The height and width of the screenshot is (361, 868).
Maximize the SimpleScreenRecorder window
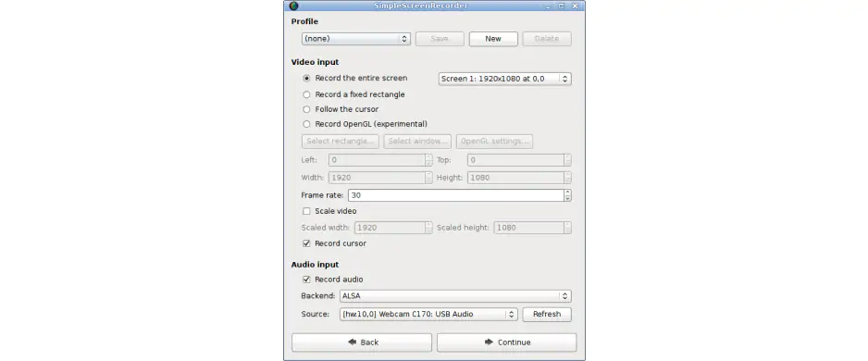(561, 6)
